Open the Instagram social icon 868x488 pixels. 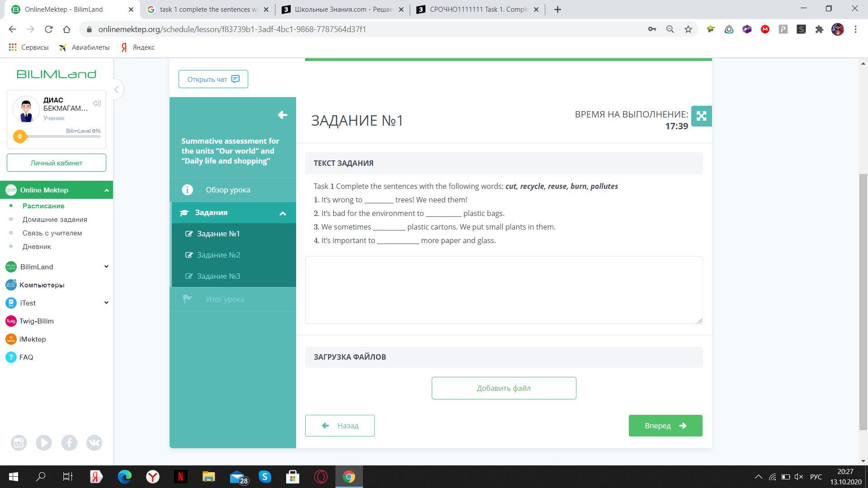coord(19,443)
